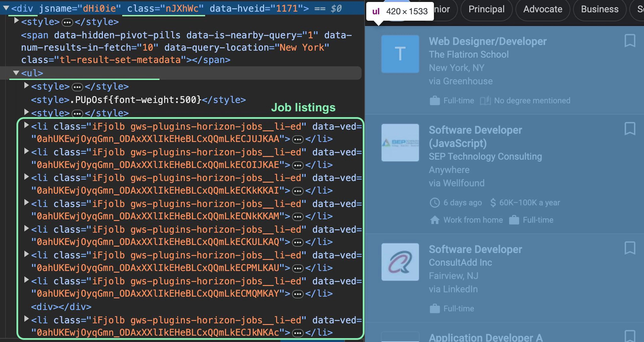Screen dimensions: 644x342
Task: Expand the li ending in ECKULKAQ
Action: click(x=26, y=228)
